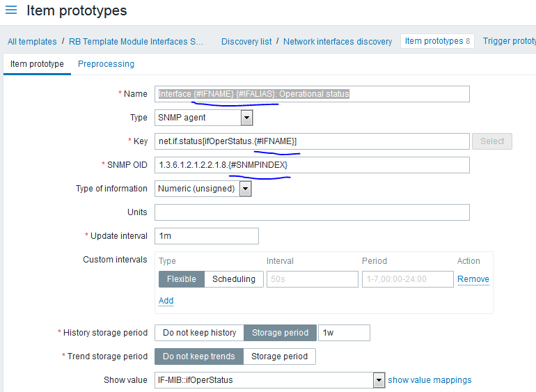Go to All templates breadcrumb
Screen dimensions: 536x392
pos(32,42)
